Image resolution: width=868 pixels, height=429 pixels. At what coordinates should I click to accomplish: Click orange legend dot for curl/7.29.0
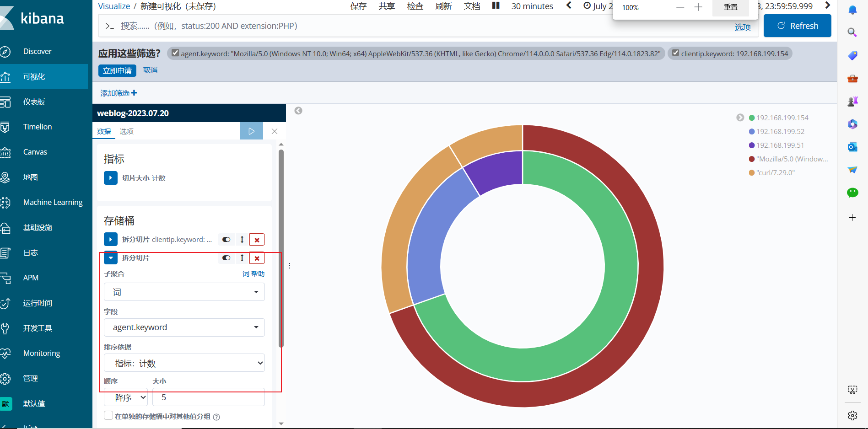pos(751,172)
